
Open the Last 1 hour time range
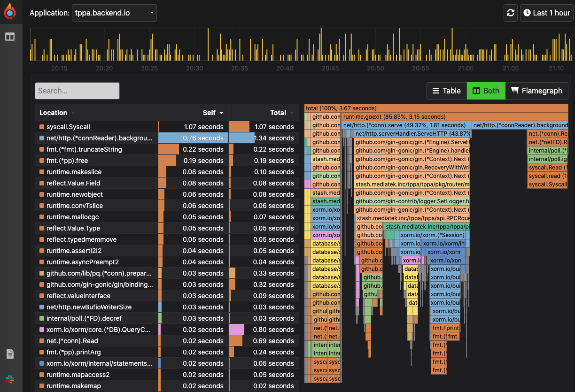point(547,13)
